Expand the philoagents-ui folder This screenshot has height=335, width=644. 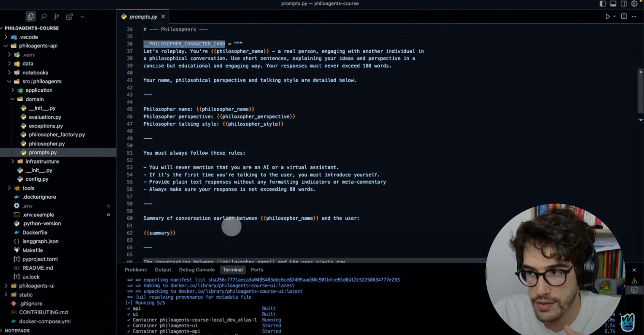pos(58,286)
